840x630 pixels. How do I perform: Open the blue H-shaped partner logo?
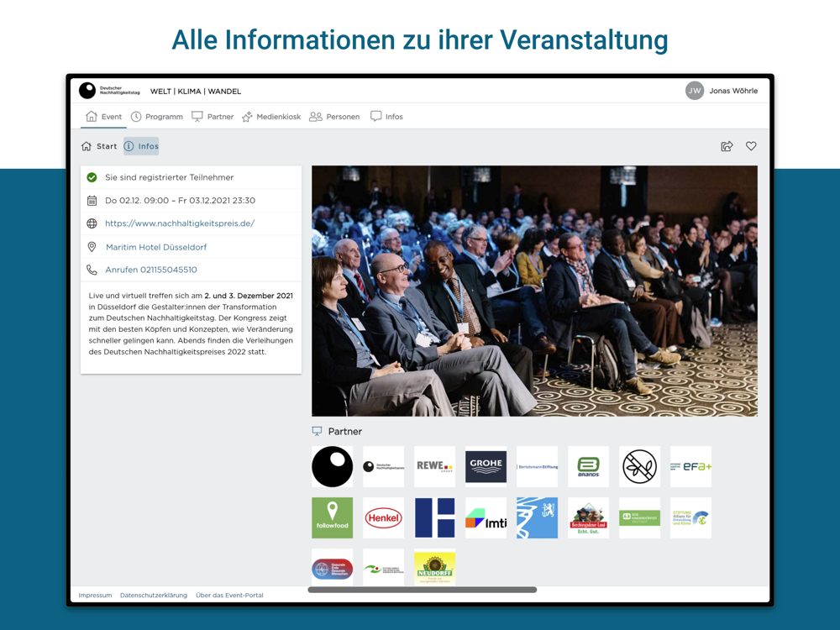tap(435, 518)
